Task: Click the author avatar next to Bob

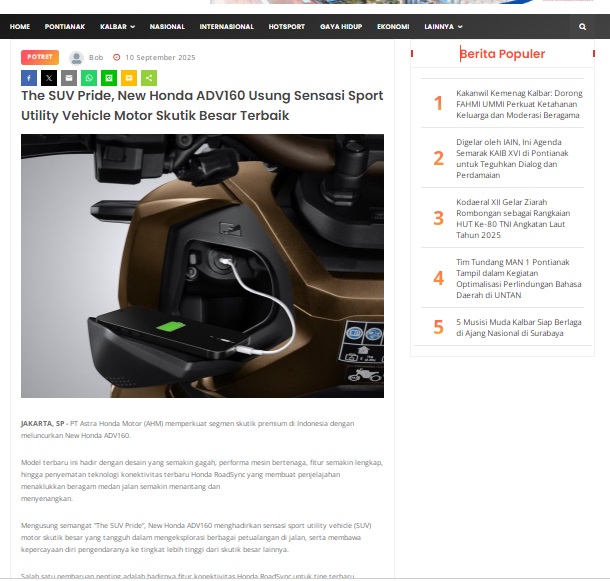Action: point(76,58)
